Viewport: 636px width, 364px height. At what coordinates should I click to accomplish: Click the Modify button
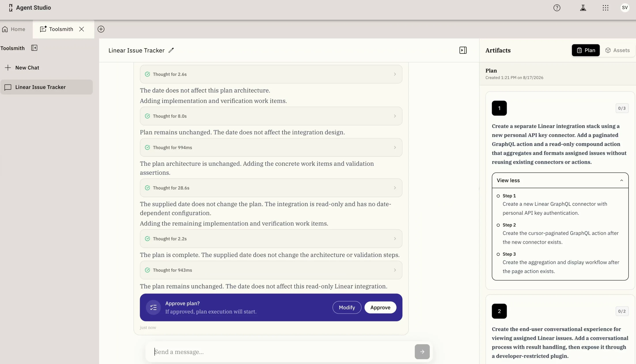(347, 308)
